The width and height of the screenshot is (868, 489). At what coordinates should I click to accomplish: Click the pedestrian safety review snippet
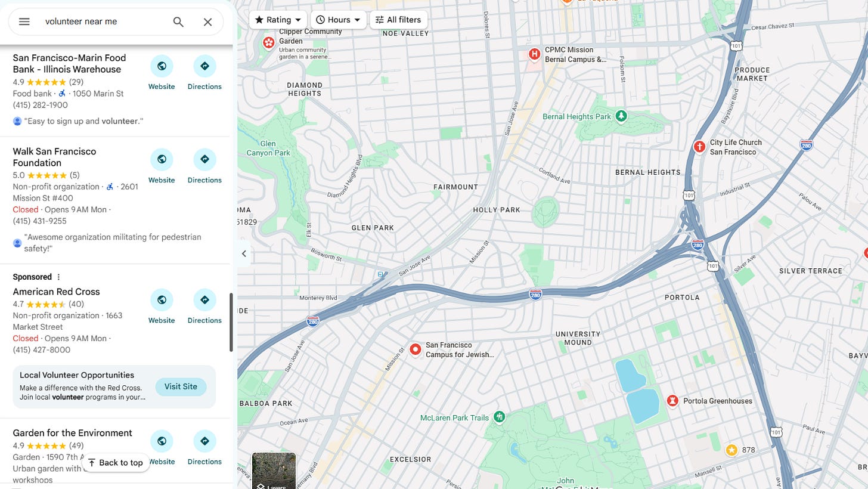point(113,243)
